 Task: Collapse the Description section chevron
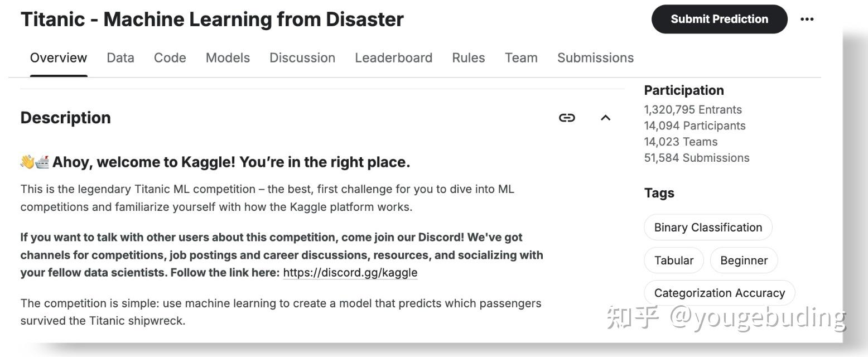click(605, 118)
